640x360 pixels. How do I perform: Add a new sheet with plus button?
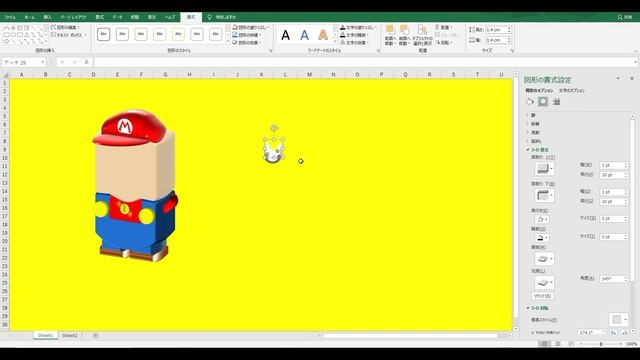(95, 336)
